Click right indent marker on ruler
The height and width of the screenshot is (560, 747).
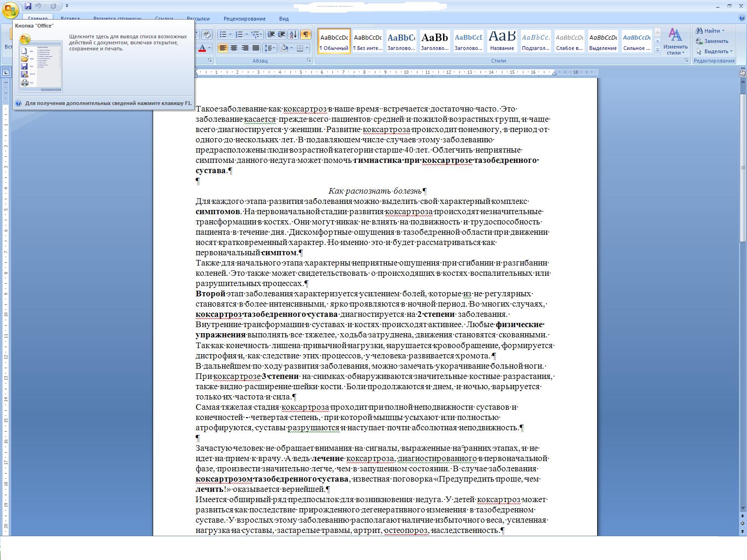[x=554, y=73]
